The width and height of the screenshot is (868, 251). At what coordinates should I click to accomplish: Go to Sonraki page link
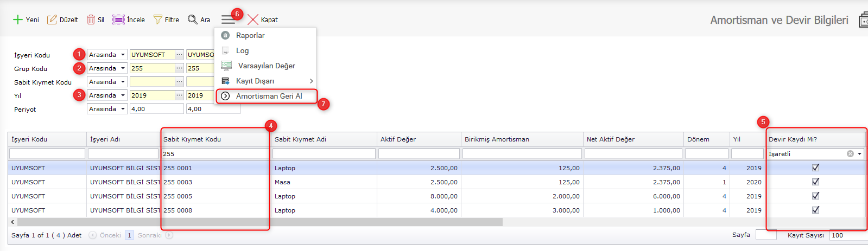point(150,235)
